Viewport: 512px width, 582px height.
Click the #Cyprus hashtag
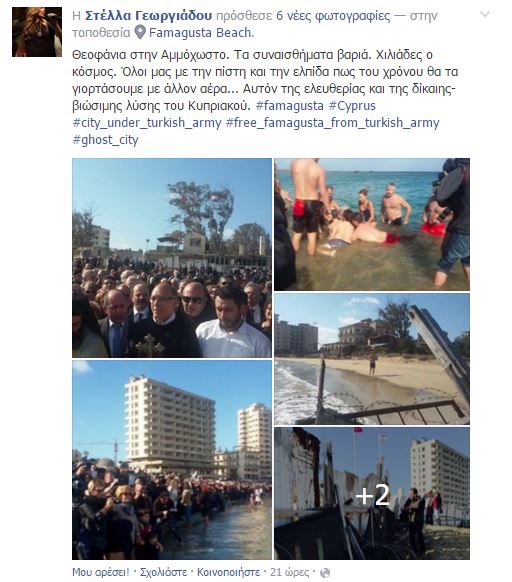click(x=352, y=106)
